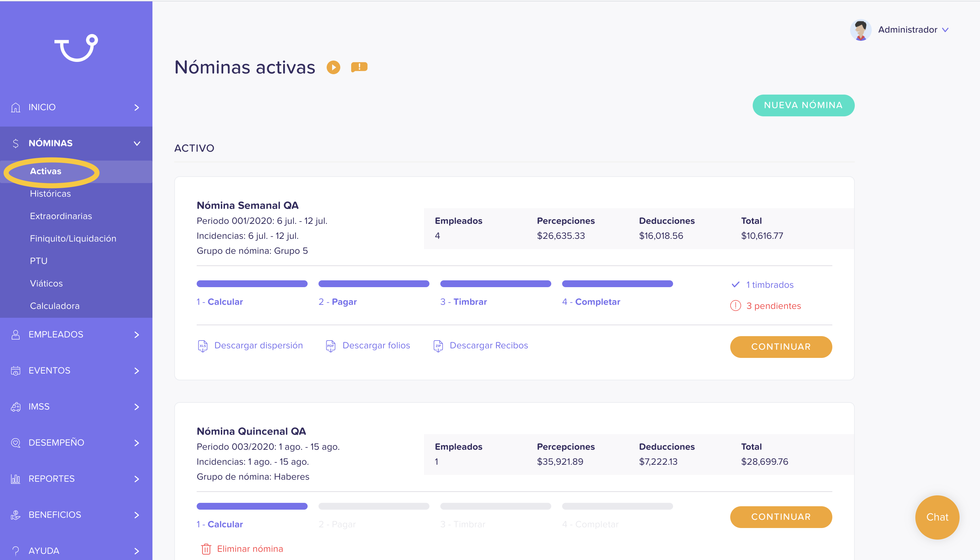This screenshot has height=560, width=980.
Task: Click the home INICIO icon
Action: click(x=15, y=107)
